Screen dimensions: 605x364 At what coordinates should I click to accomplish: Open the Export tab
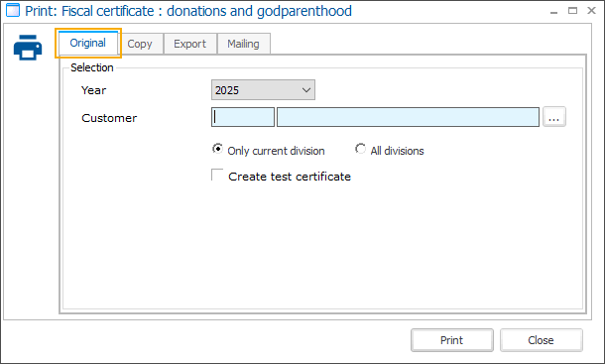point(189,44)
